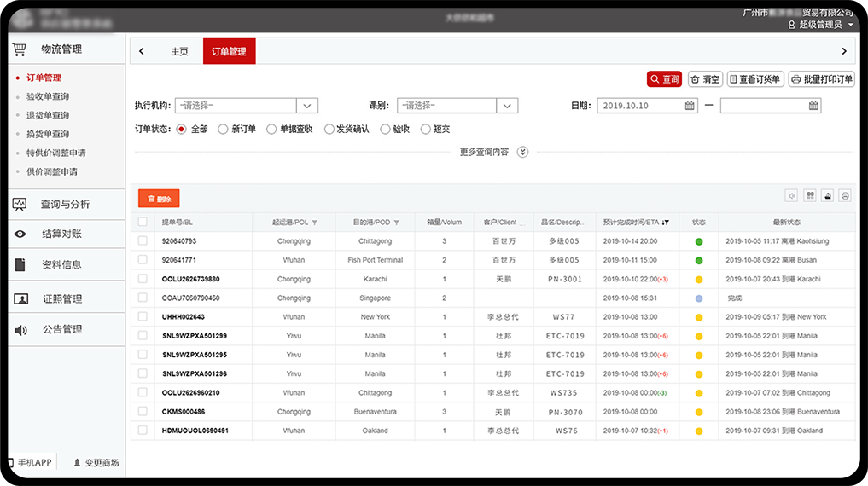
Task: Click the print icon above table
Action: 845,196
